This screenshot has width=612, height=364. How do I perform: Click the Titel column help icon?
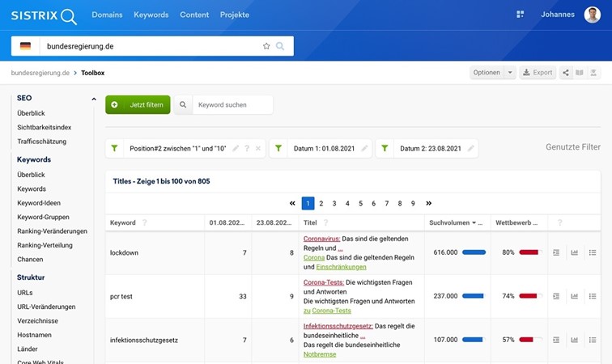pos(325,222)
